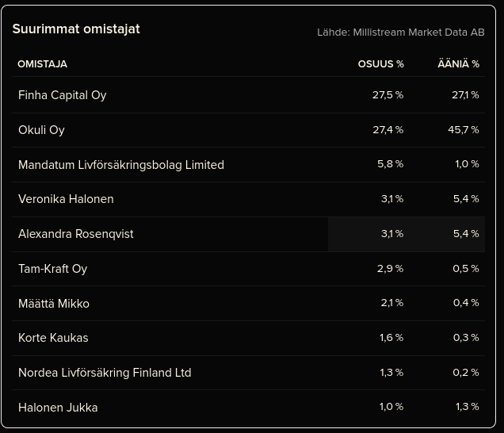
Task: Click the Tam-Kraft Oy owner entry
Action: [52, 269]
